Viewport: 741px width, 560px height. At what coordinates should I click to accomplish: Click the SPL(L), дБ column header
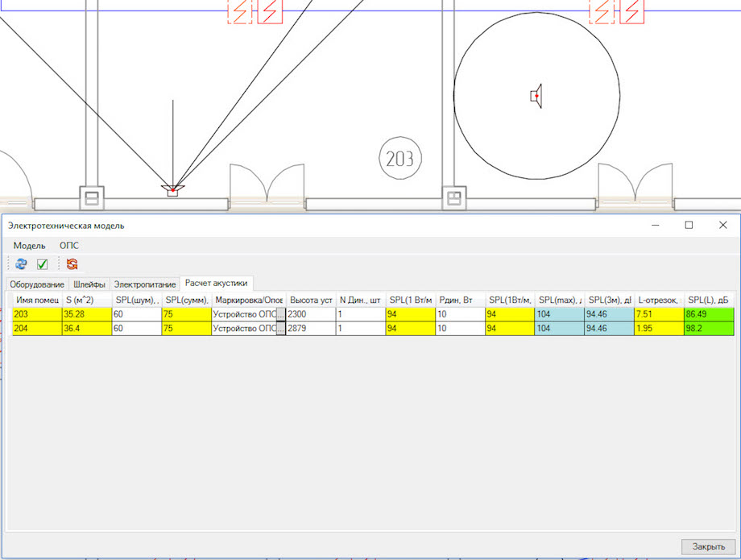709,300
